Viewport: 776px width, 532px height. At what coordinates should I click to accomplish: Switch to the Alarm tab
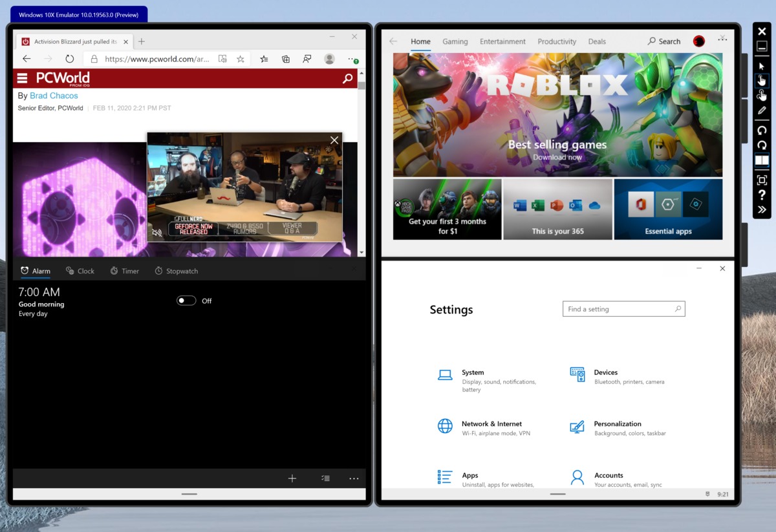[x=36, y=271]
